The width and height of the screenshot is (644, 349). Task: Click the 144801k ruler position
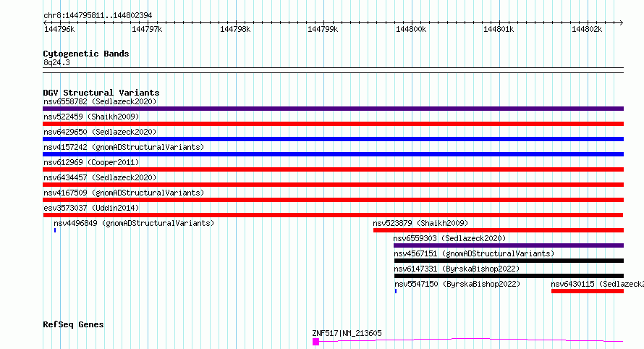(x=499, y=29)
